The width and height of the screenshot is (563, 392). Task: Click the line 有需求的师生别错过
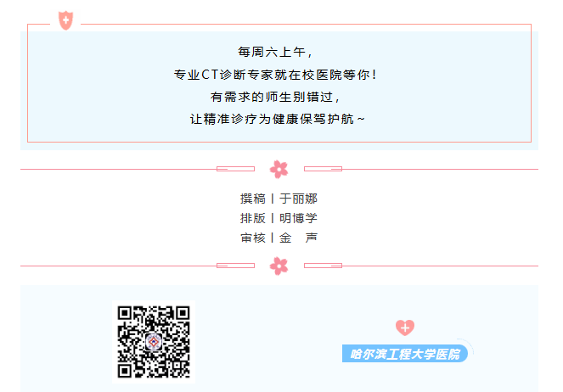pyautogui.click(x=275, y=97)
